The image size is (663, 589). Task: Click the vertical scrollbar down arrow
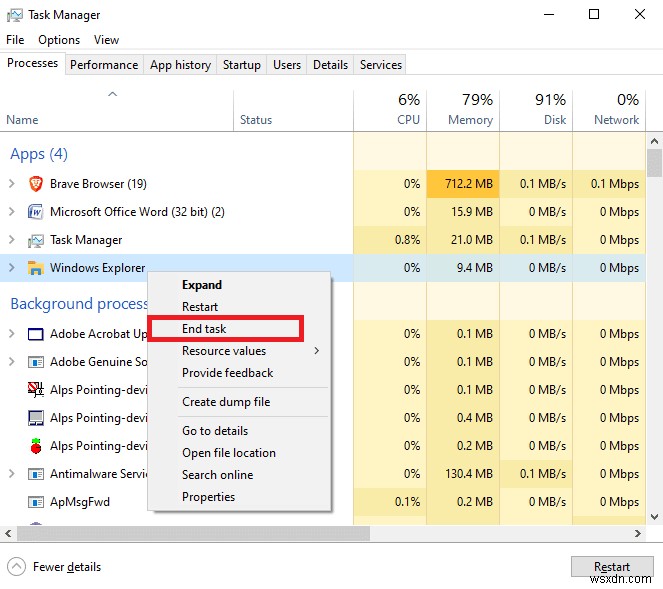655,517
